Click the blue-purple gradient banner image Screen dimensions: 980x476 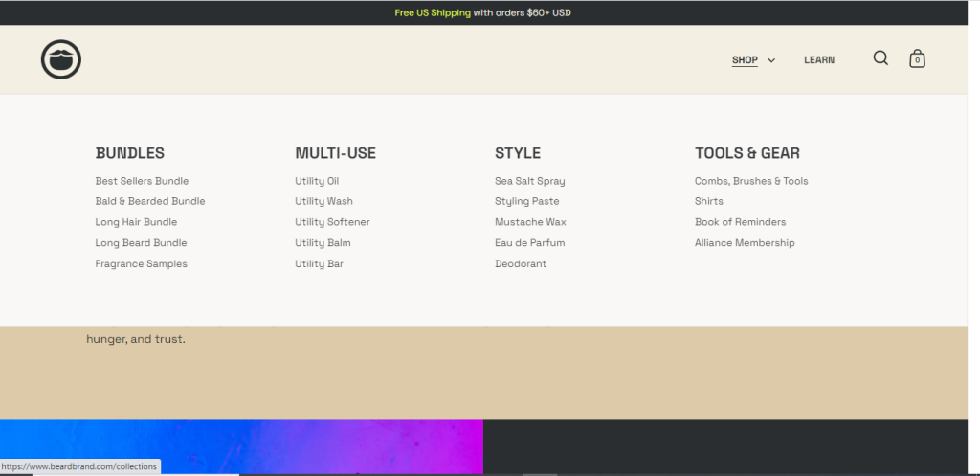click(x=241, y=446)
